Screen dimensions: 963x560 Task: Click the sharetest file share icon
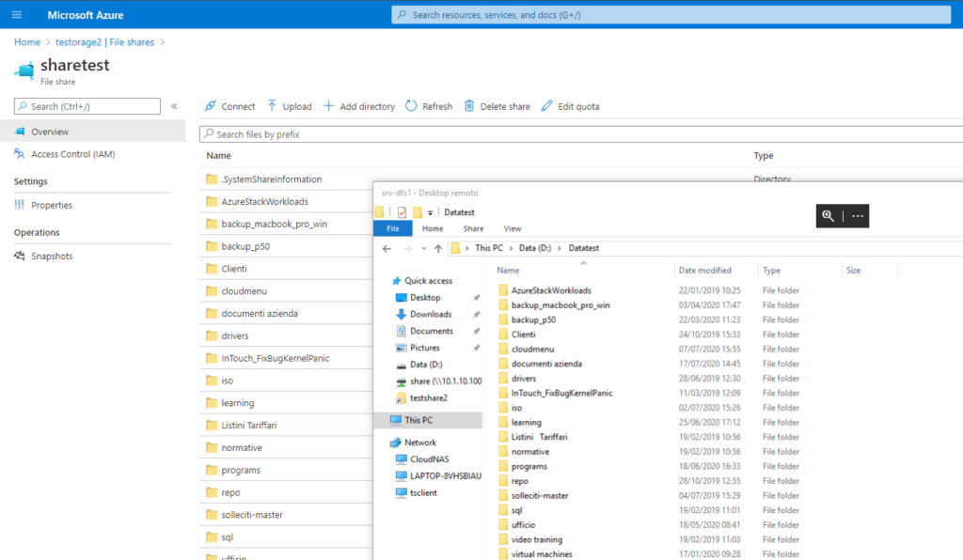point(24,70)
